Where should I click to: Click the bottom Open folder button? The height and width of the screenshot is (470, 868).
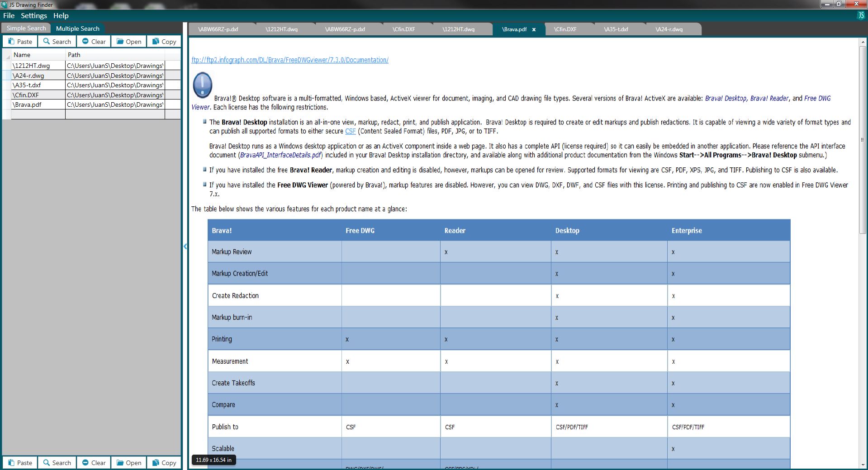(x=129, y=463)
